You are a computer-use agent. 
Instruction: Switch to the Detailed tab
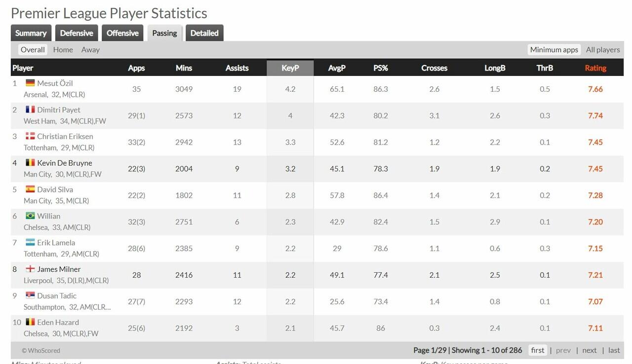pyautogui.click(x=204, y=33)
